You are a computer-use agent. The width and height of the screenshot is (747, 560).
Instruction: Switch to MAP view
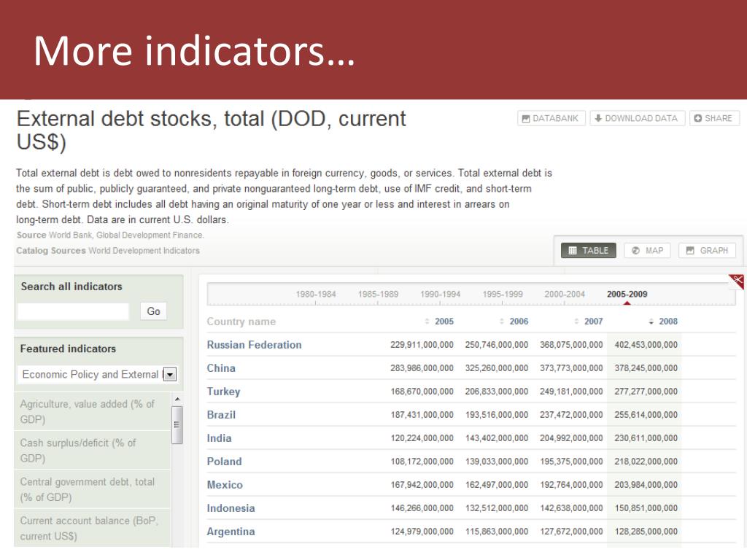(648, 251)
